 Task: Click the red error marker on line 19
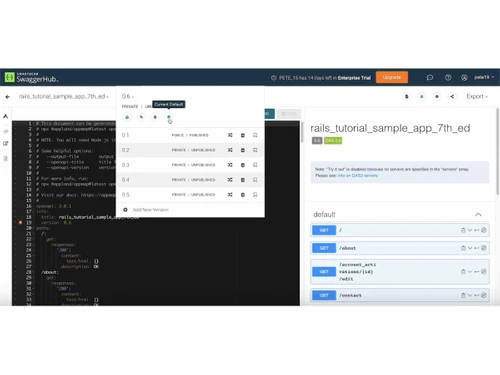pyautogui.click(x=20, y=222)
